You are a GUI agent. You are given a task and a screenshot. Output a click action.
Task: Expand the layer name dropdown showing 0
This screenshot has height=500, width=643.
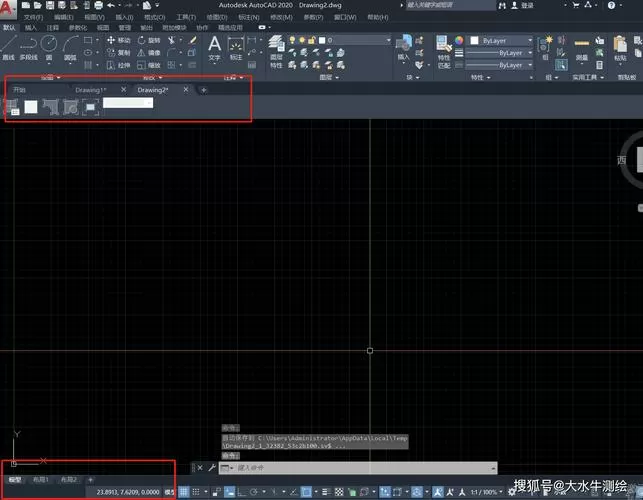pyautogui.click(x=355, y=40)
